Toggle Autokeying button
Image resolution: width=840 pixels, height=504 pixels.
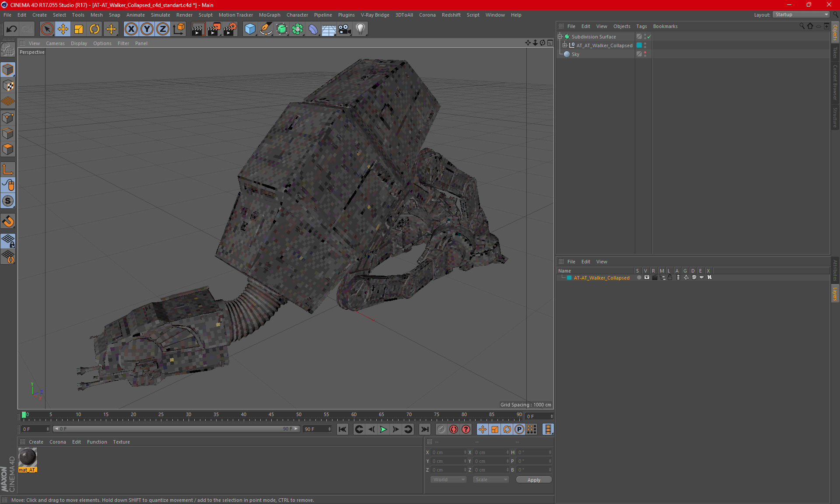454,429
